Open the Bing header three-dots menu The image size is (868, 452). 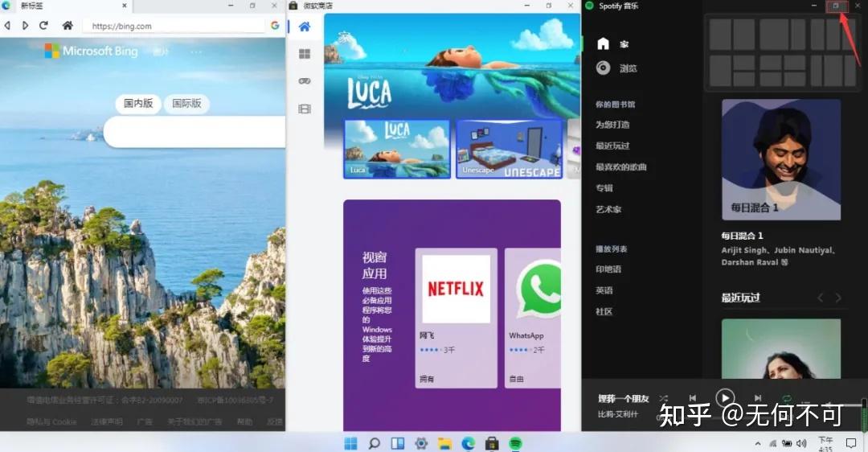pos(196,52)
